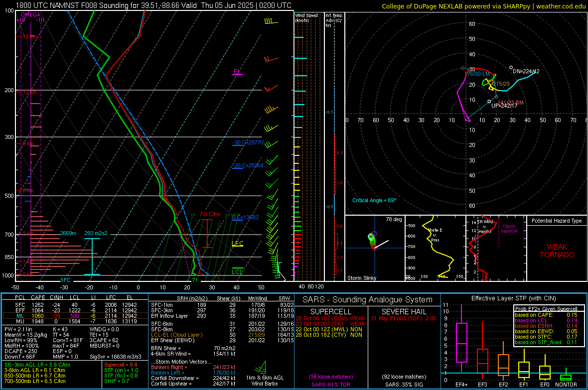Click the 'Prob EF2+ Given Supercell' heading
The image size is (588, 390).
point(546,309)
